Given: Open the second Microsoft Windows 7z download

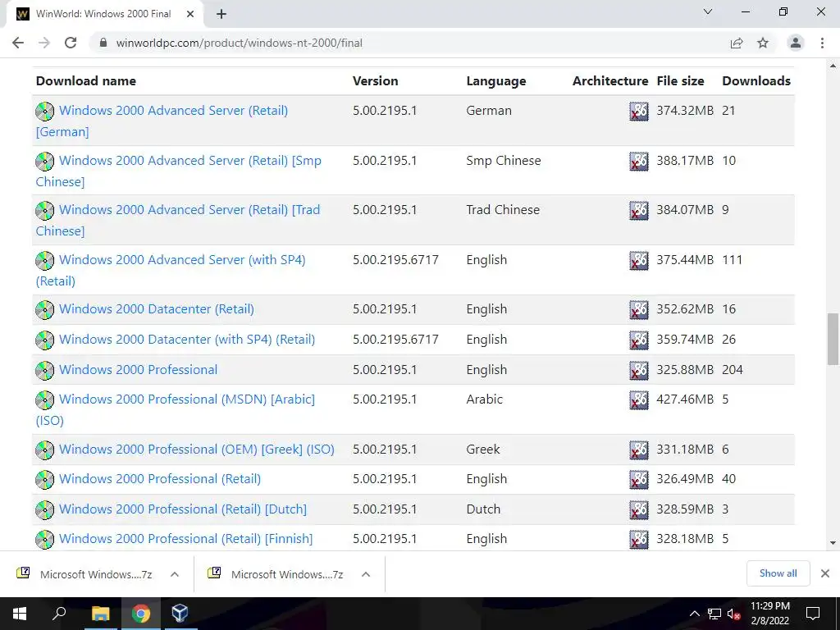Looking at the screenshot, I should (x=276, y=574).
